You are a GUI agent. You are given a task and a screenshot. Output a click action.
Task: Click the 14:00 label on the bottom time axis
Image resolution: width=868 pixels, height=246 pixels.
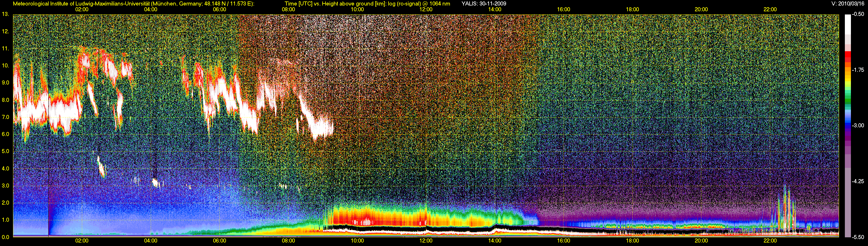(x=495, y=241)
